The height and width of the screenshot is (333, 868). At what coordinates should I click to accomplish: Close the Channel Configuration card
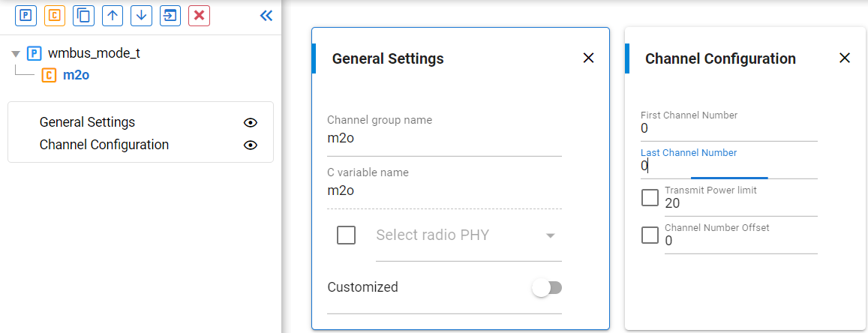[x=845, y=58]
